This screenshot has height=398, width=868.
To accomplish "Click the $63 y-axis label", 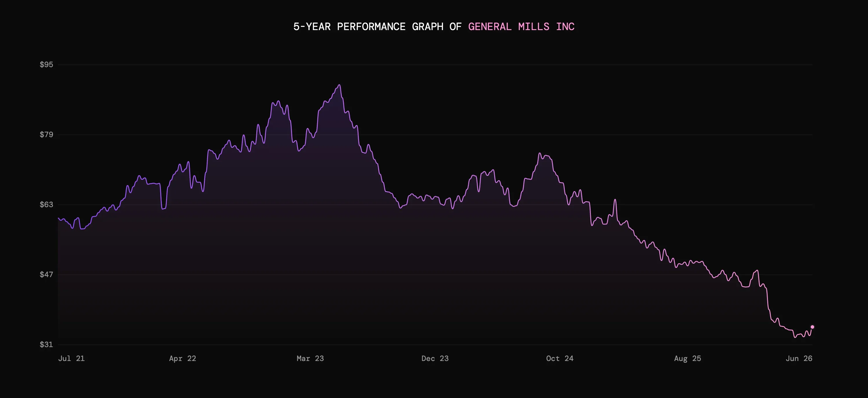I will click(47, 204).
